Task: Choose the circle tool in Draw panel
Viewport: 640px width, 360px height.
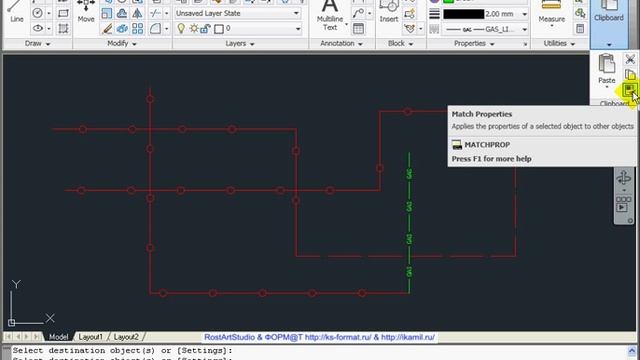Action: pyautogui.click(x=38, y=13)
